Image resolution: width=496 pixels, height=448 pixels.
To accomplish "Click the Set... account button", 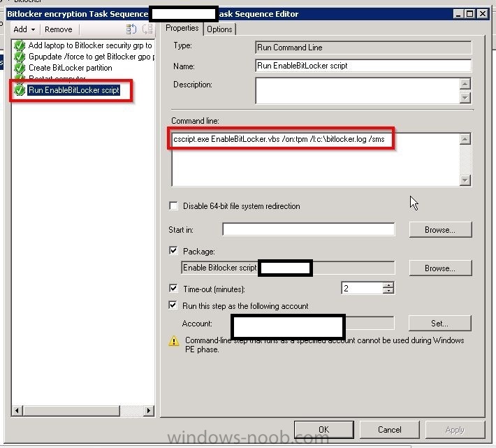I will coord(439,324).
